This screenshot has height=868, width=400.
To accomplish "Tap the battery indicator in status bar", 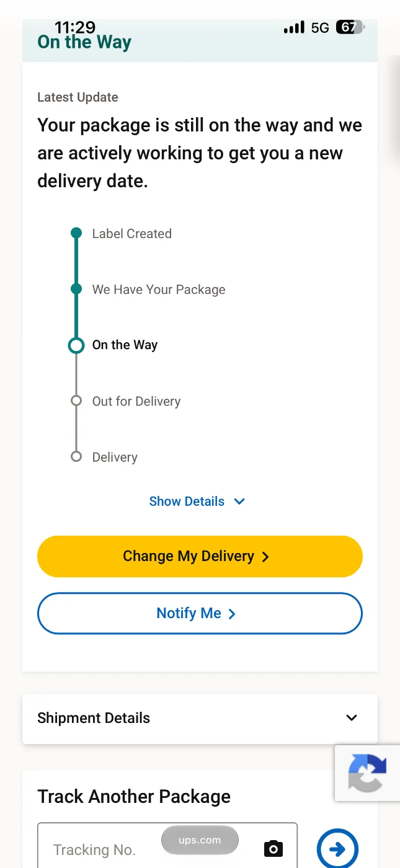I will (x=350, y=27).
